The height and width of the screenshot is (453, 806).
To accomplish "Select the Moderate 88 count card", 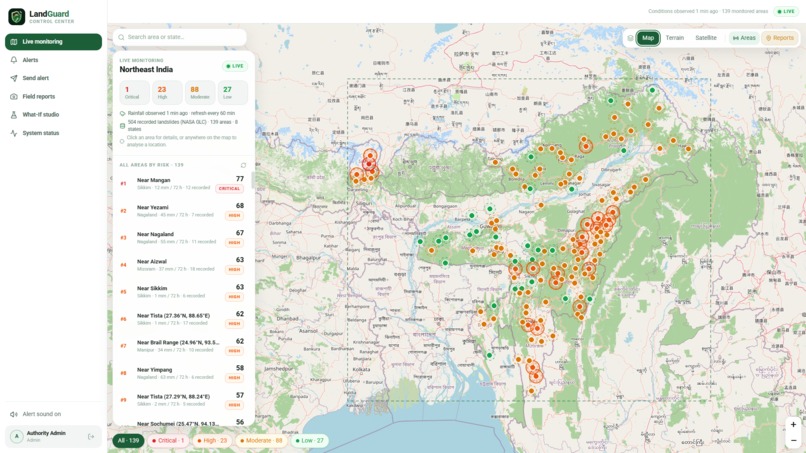I will click(x=200, y=93).
